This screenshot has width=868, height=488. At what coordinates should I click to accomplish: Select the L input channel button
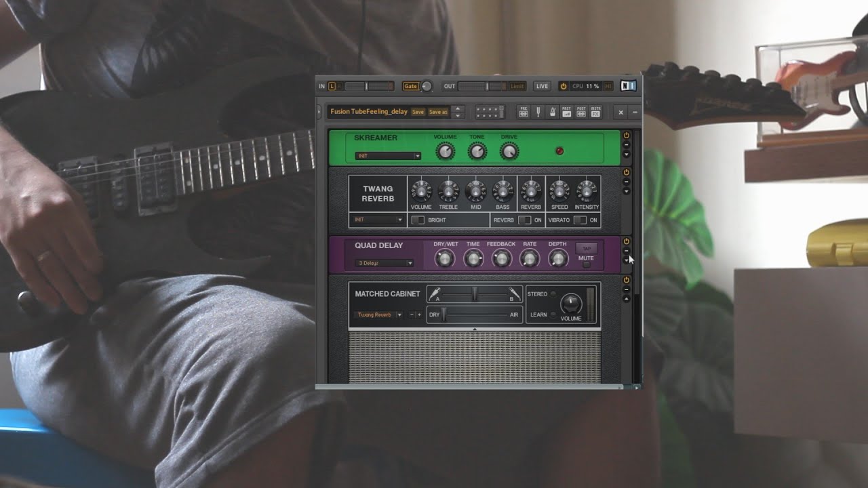332,86
